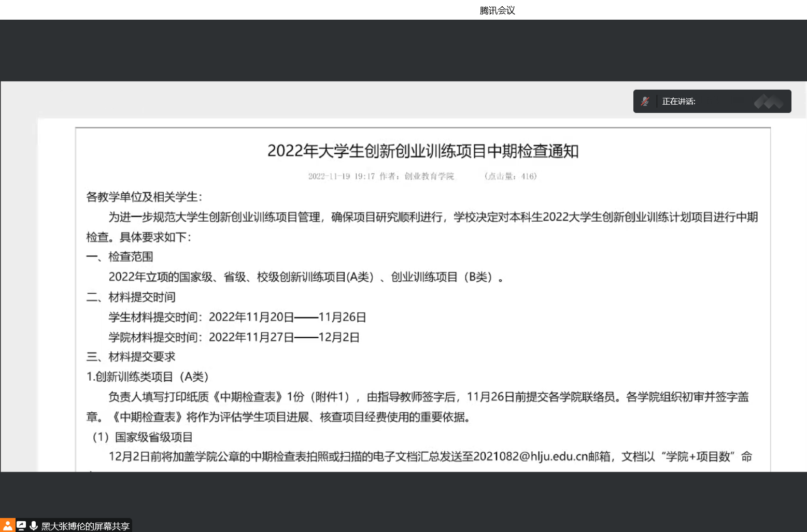807x532 pixels.
Task: Click the Tencent Meeting logo in speaking panel
Action: (768, 102)
